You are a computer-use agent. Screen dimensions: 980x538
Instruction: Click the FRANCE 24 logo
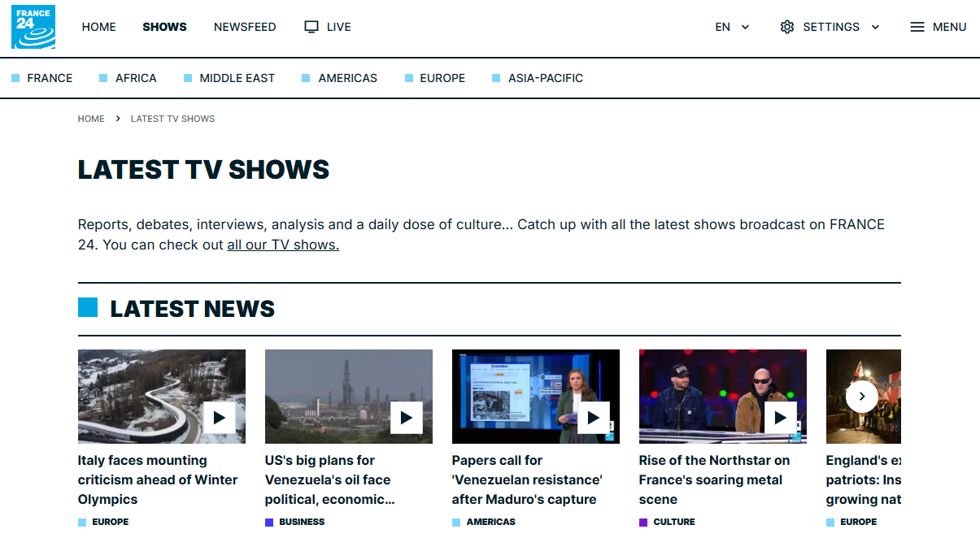(33, 26)
